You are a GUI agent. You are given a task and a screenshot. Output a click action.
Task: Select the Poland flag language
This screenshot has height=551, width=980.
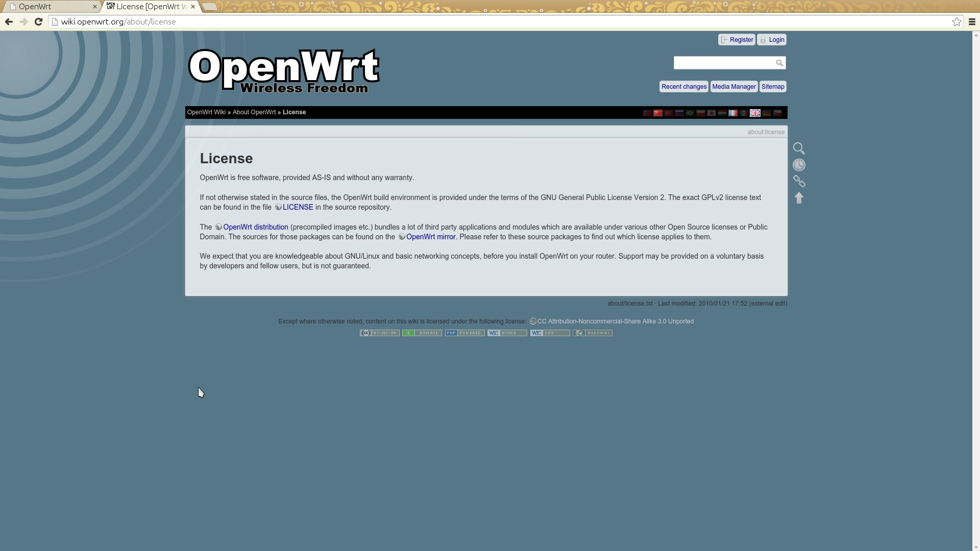pyautogui.click(x=701, y=113)
